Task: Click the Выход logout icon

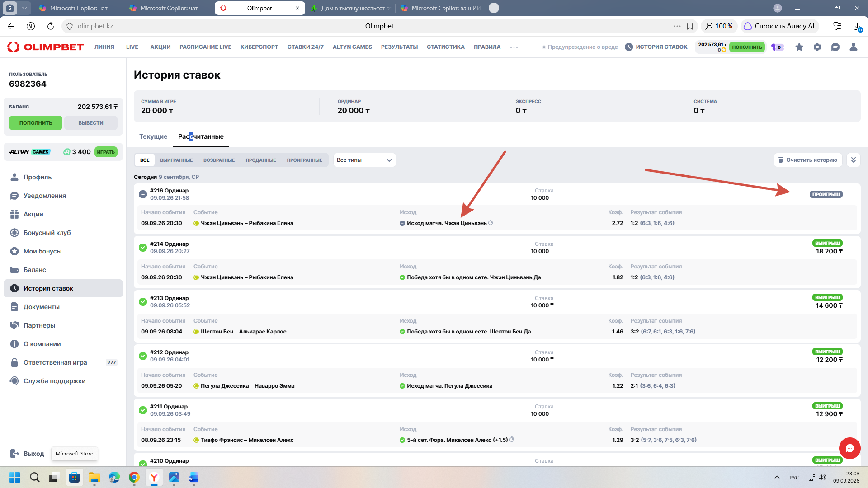Action: 14,454
